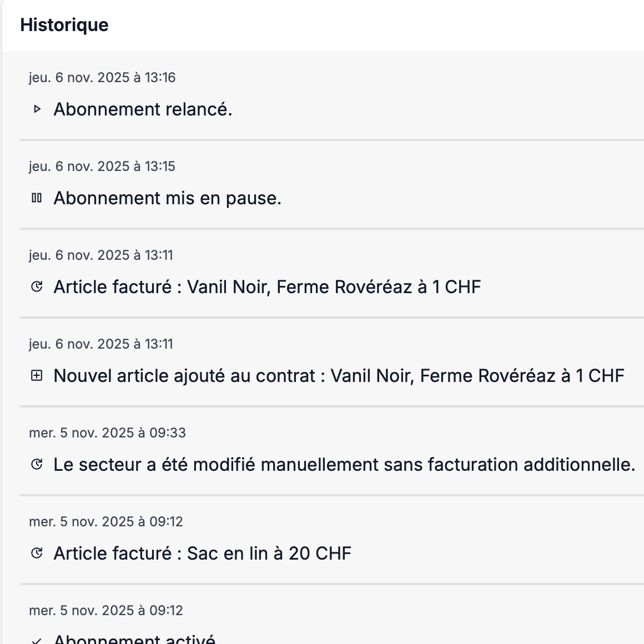Open the Abonnement mis en pause entry
The height and width of the screenshot is (644, 644).
(x=167, y=198)
